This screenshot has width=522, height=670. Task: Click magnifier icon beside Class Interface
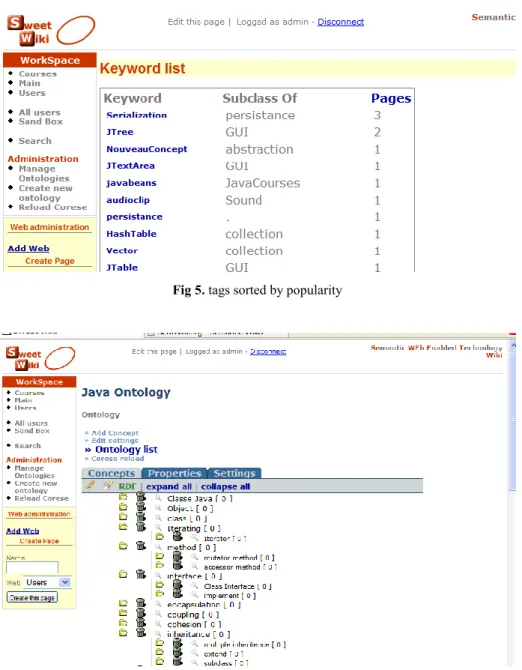194,585
